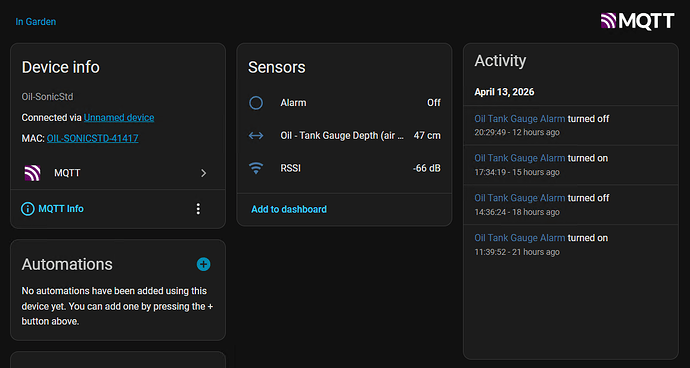Click the Alarm sensor circle icon
The height and width of the screenshot is (368, 690).
pyautogui.click(x=256, y=103)
